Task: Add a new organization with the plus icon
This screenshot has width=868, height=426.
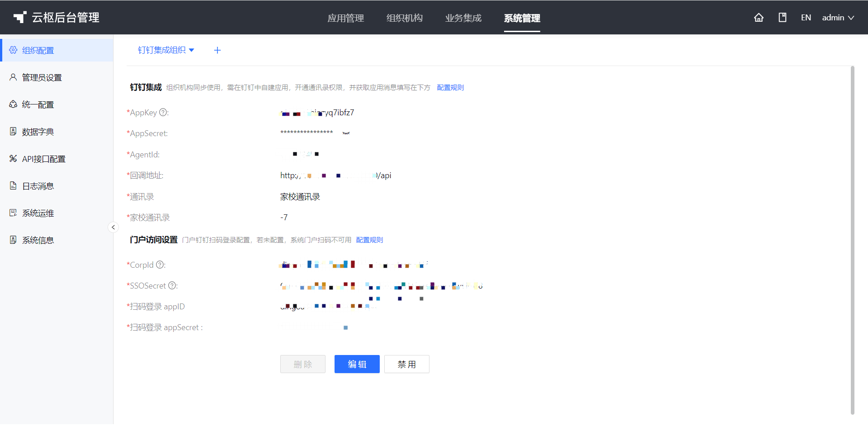Action: [217, 50]
